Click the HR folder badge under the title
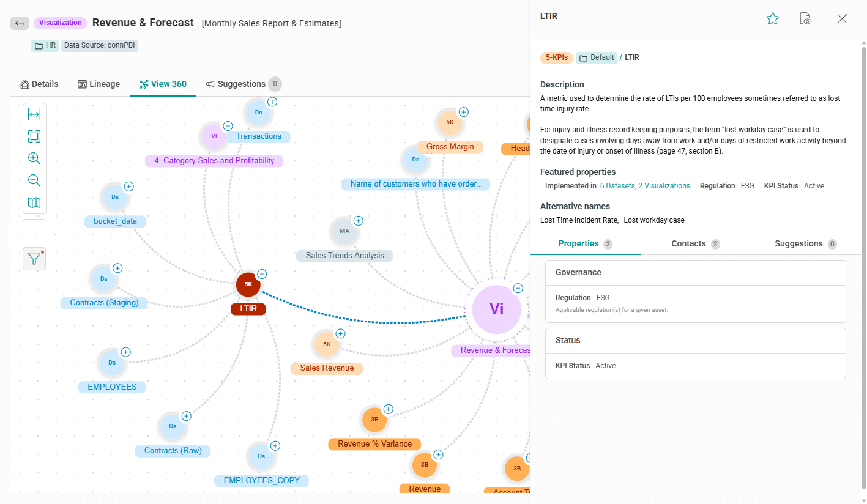867x504 pixels. tap(44, 45)
